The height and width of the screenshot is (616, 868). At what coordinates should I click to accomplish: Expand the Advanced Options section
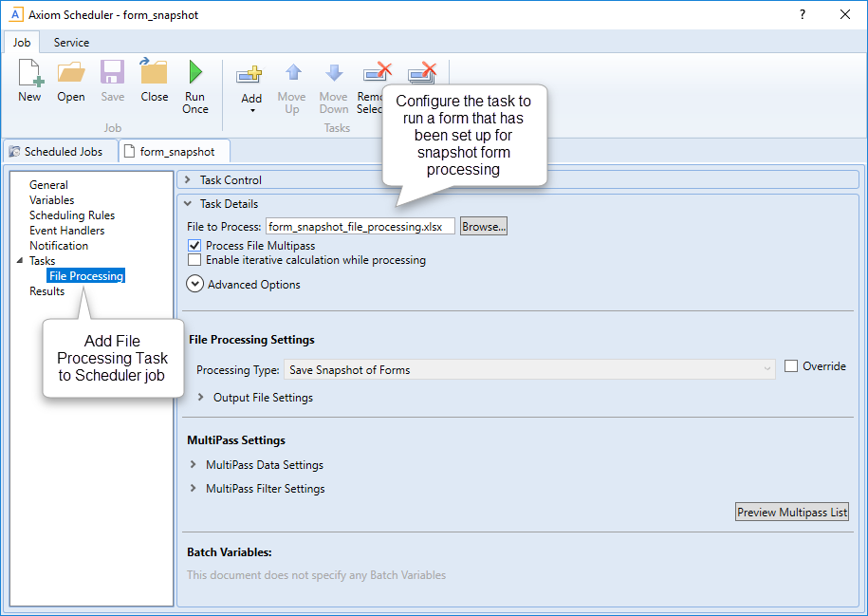click(195, 284)
